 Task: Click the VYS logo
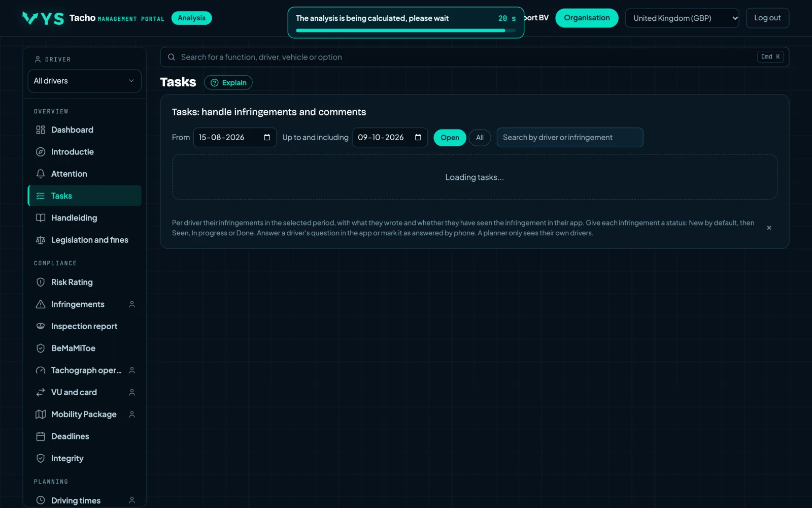point(43,18)
